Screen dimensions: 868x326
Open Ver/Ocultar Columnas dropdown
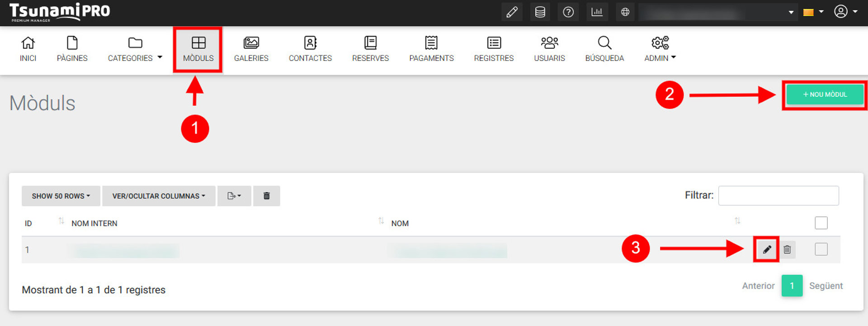tap(158, 196)
